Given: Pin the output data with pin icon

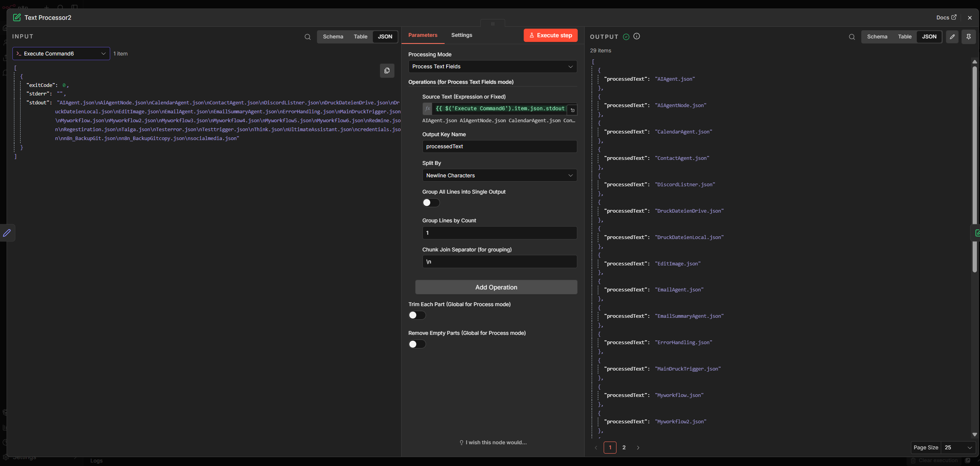Looking at the screenshot, I should pyautogui.click(x=968, y=37).
